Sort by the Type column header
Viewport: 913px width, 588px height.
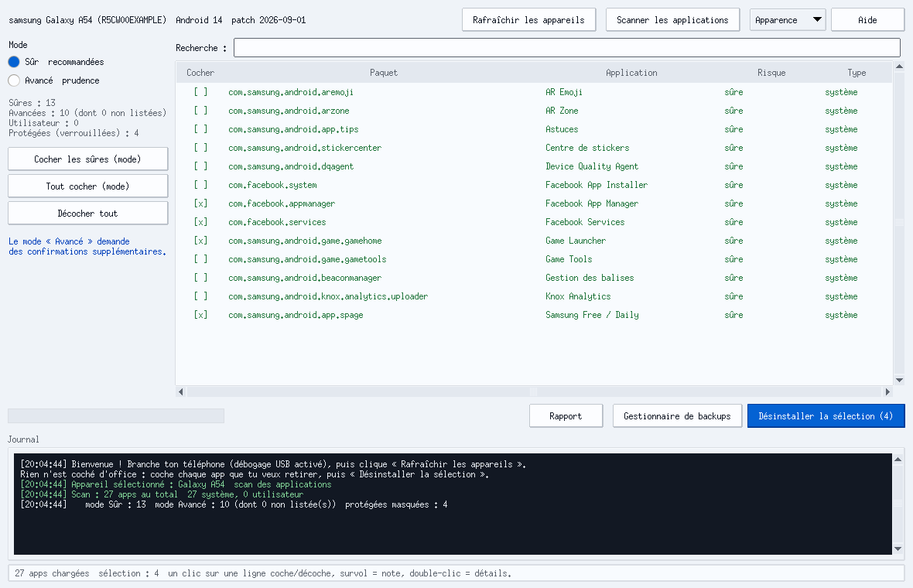point(857,73)
